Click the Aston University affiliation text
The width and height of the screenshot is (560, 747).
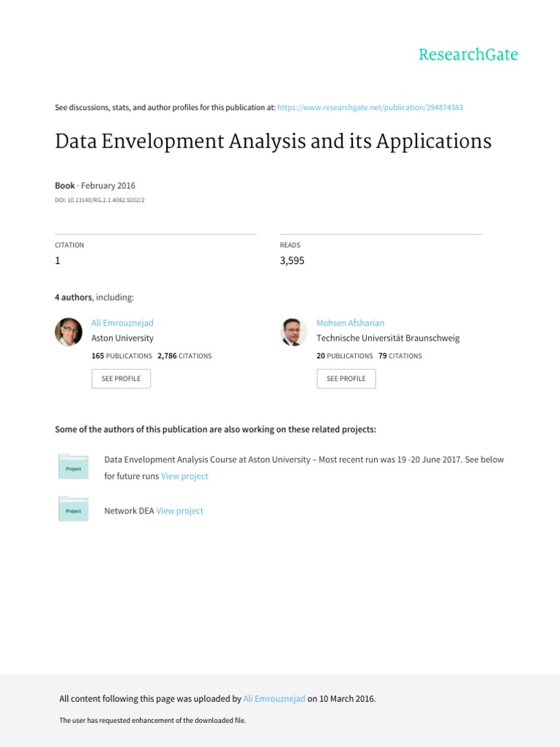tap(122, 338)
